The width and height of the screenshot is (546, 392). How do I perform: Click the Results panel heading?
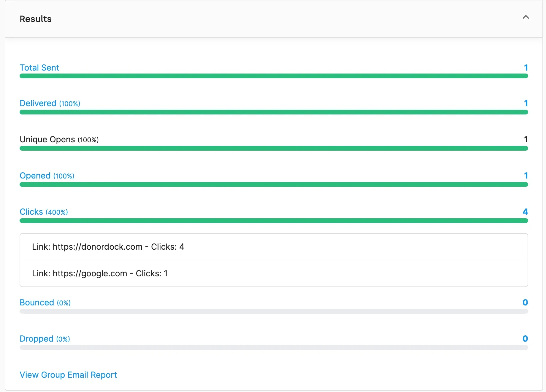pos(36,19)
